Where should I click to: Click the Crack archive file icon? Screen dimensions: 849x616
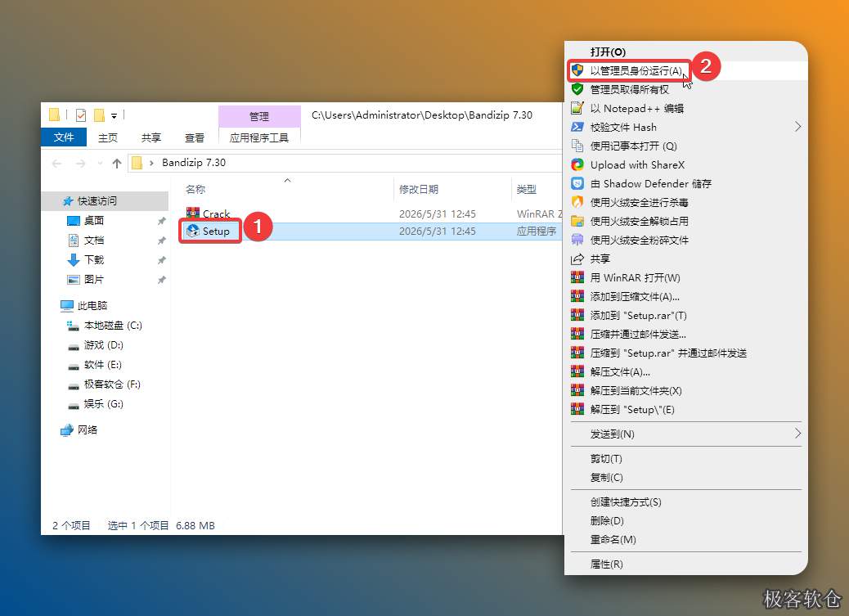(x=193, y=213)
